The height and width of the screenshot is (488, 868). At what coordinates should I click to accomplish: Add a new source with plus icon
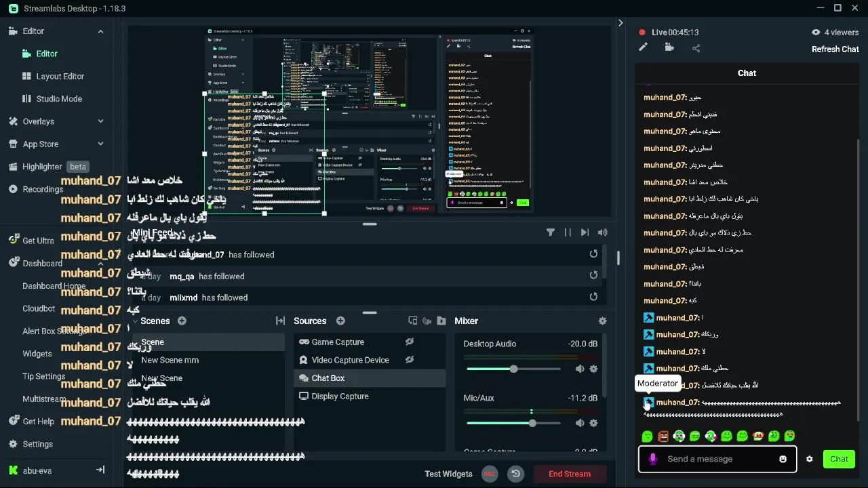pyautogui.click(x=340, y=321)
